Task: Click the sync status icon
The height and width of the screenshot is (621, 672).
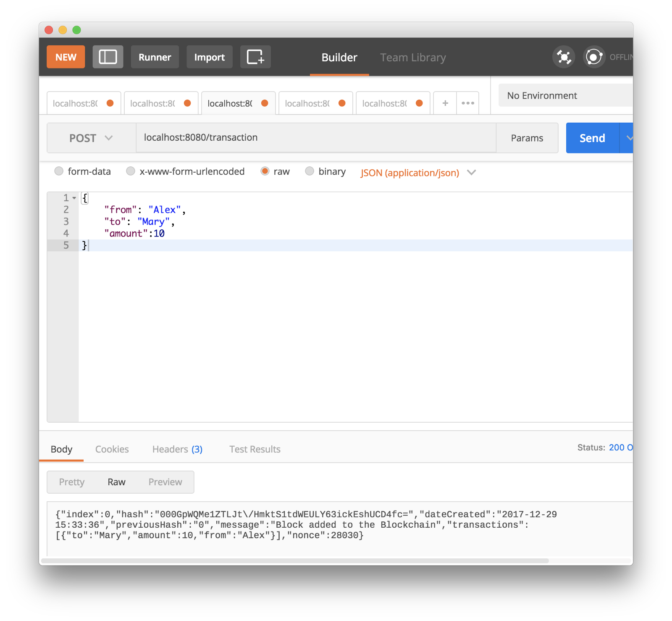Action: tap(594, 57)
